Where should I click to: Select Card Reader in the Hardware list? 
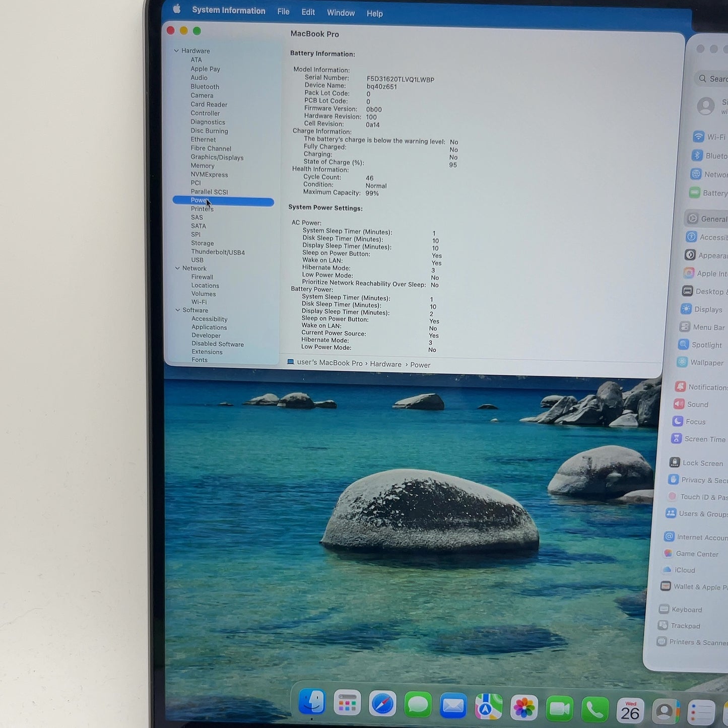tap(209, 105)
